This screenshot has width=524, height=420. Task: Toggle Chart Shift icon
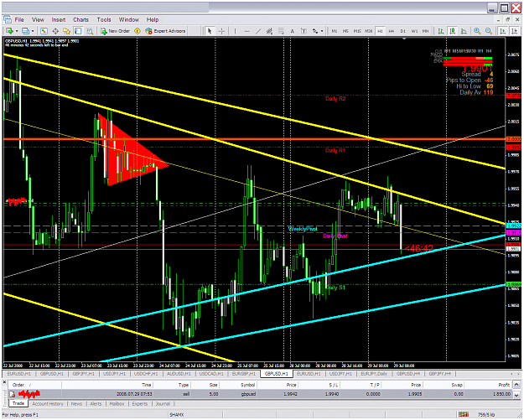pyautogui.click(x=514, y=31)
